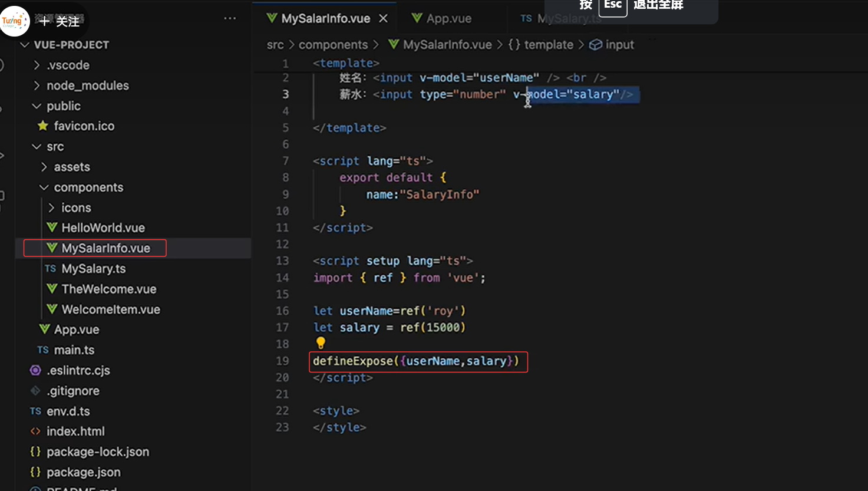
Task: Open MySalary.ts in the file tree
Action: click(94, 269)
